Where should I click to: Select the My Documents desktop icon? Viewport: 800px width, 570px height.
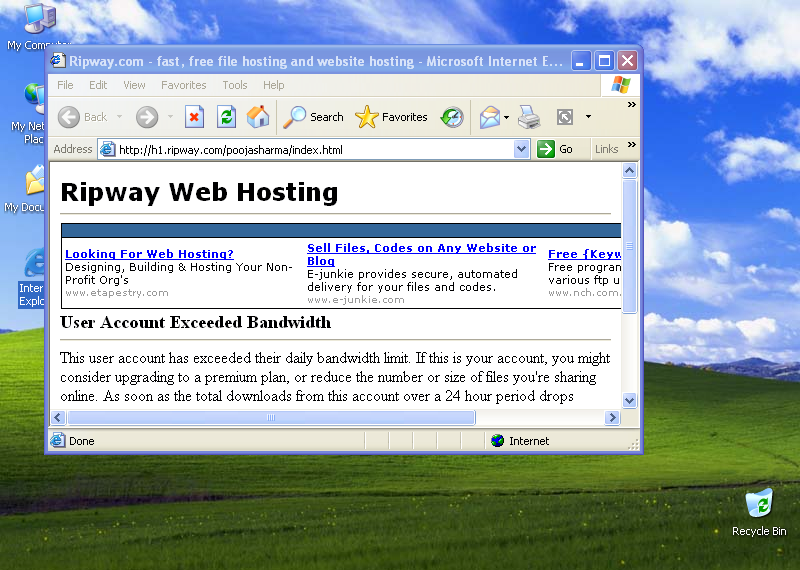click(x=26, y=189)
